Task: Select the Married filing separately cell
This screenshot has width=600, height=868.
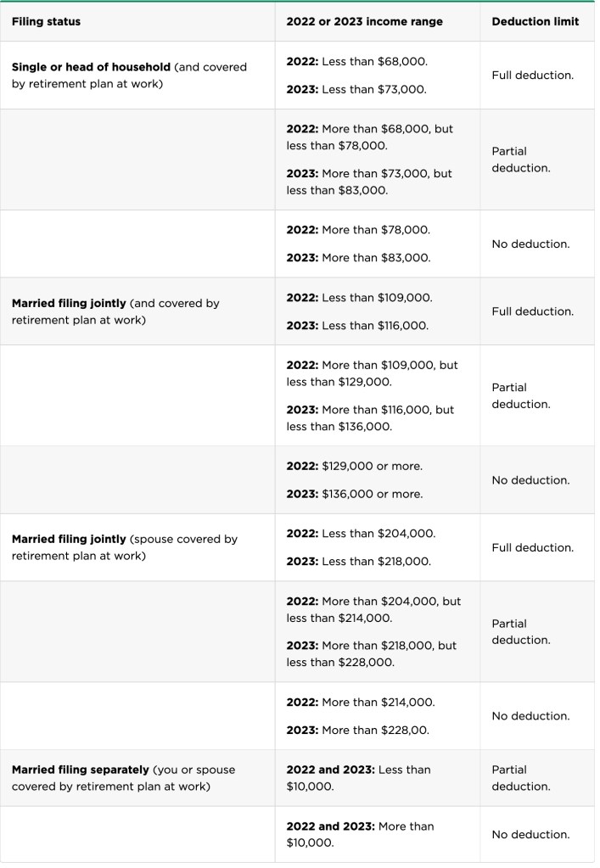Action: [x=123, y=778]
